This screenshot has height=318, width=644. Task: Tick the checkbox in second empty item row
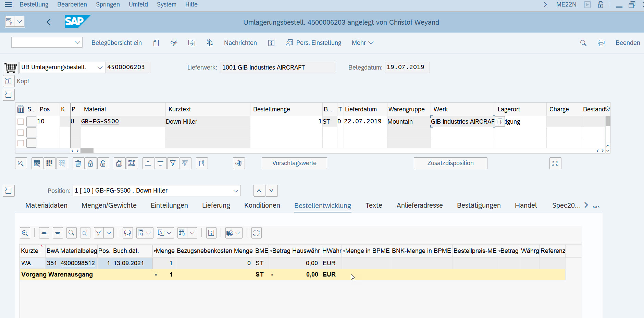click(21, 133)
